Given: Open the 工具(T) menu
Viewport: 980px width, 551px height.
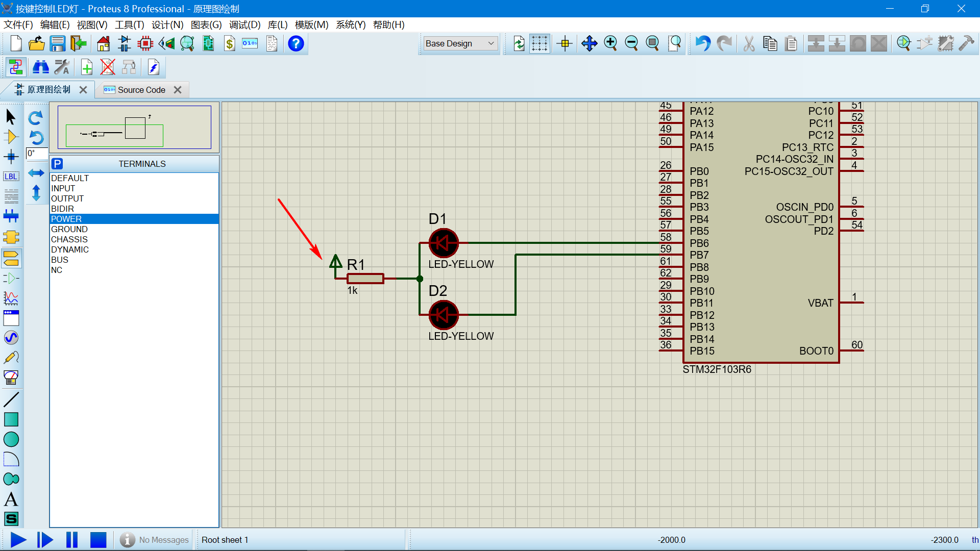Looking at the screenshot, I should pyautogui.click(x=129, y=24).
